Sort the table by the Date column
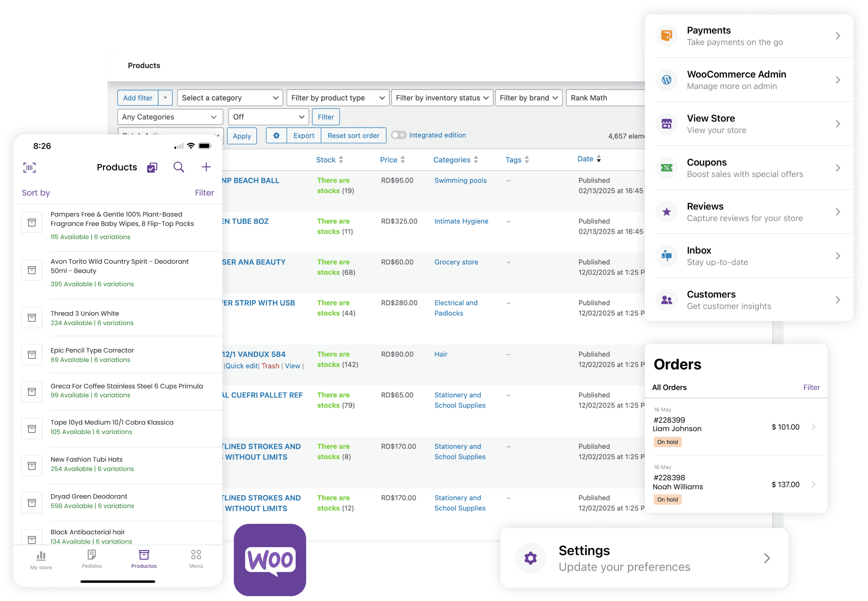Viewport: 868px width, 601px height. (589, 159)
